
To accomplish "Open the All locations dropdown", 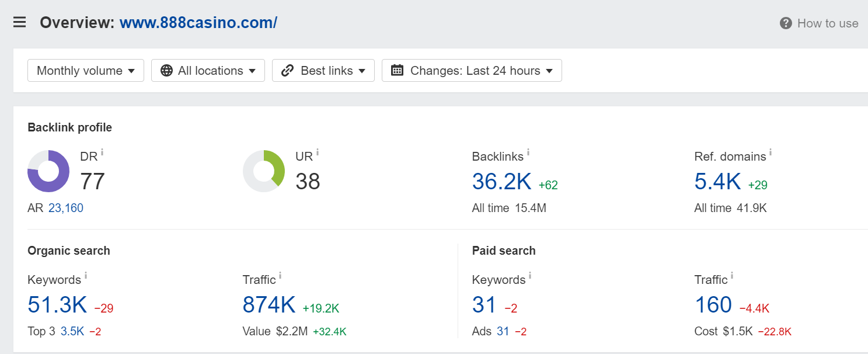I will [x=208, y=71].
